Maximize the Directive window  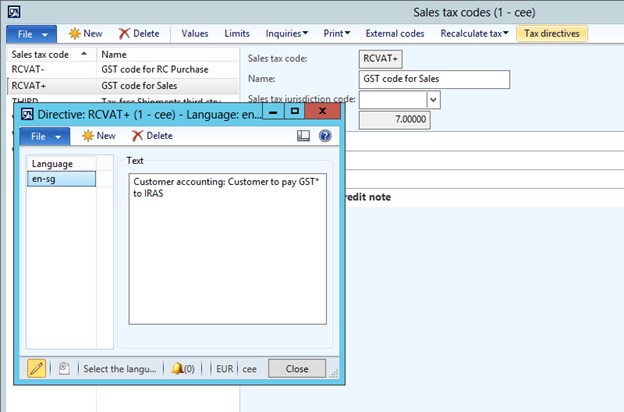(294, 111)
